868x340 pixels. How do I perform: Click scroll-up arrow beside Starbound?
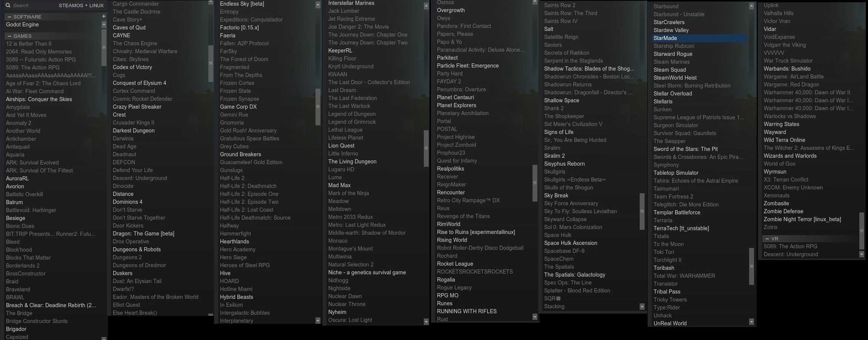751,6
